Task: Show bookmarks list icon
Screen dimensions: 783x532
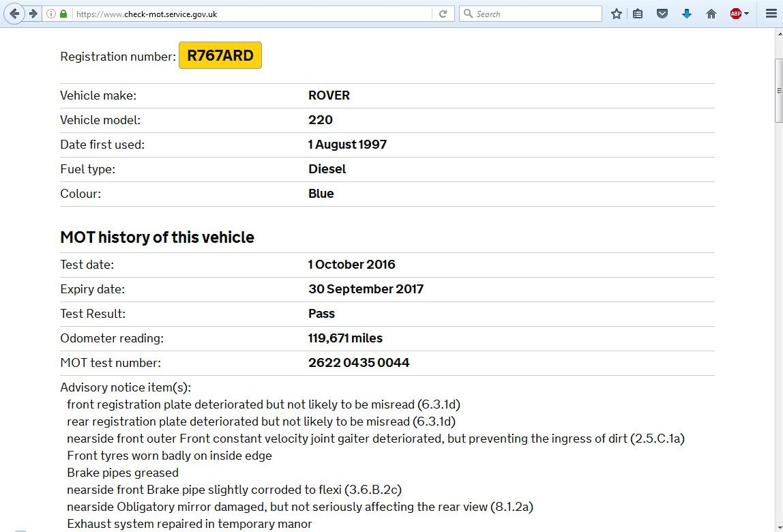Action: (x=638, y=14)
